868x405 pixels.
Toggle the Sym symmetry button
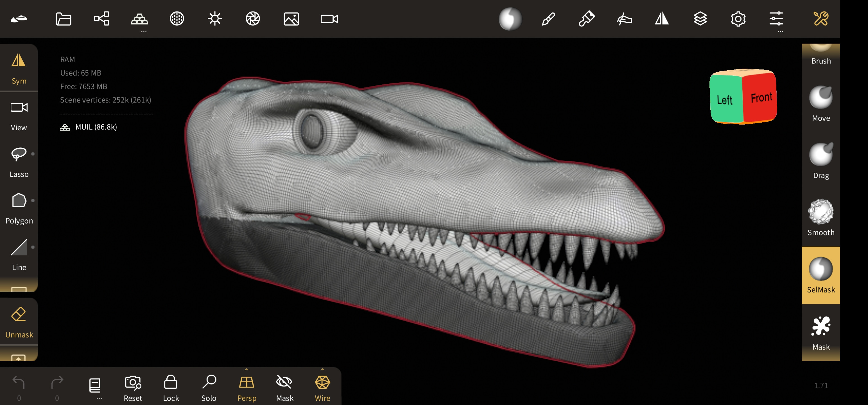click(19, 68)
